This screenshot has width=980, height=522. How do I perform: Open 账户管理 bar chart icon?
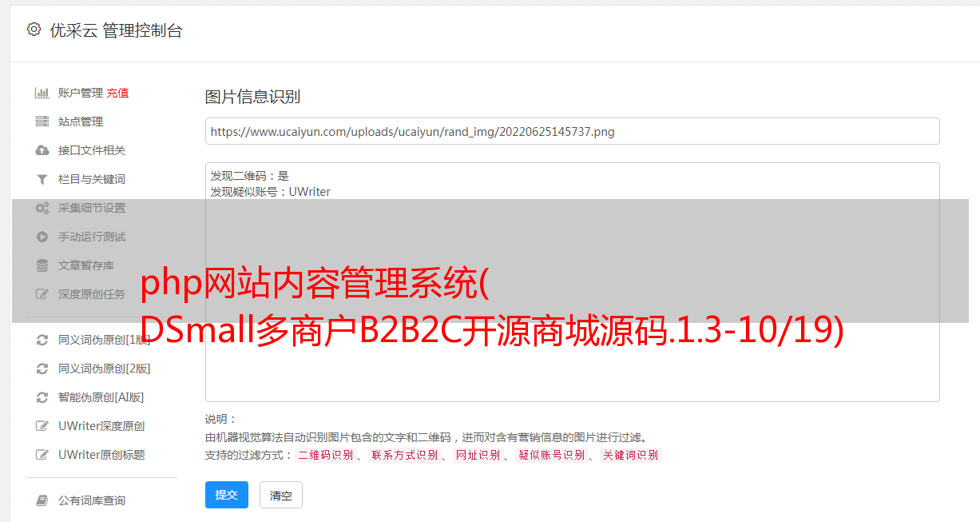click(x=42, y=93)
